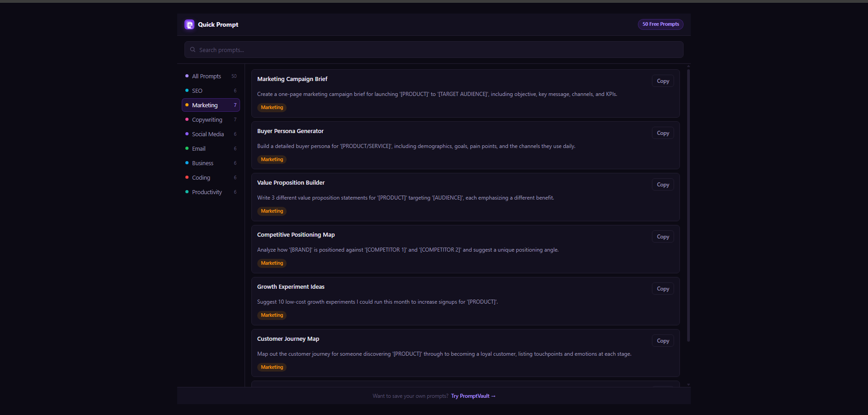Image resolution: width=868 pixels, height=415 pixels.
Task: Show the Business category prompts
Action: (211, 163)
